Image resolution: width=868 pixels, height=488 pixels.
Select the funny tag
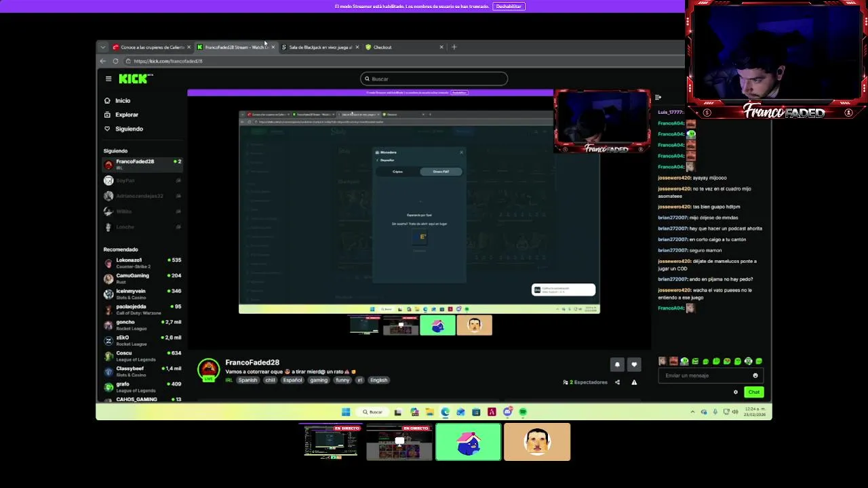tap(342, 380)
